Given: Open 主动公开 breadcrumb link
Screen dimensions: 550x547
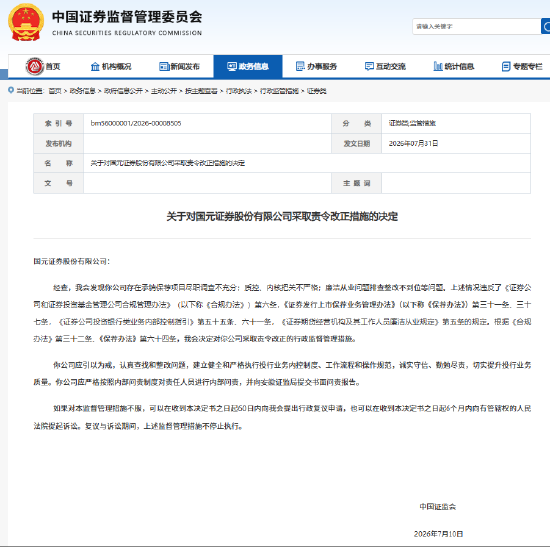Looking at the screenshot, I should tap(164, 91).
